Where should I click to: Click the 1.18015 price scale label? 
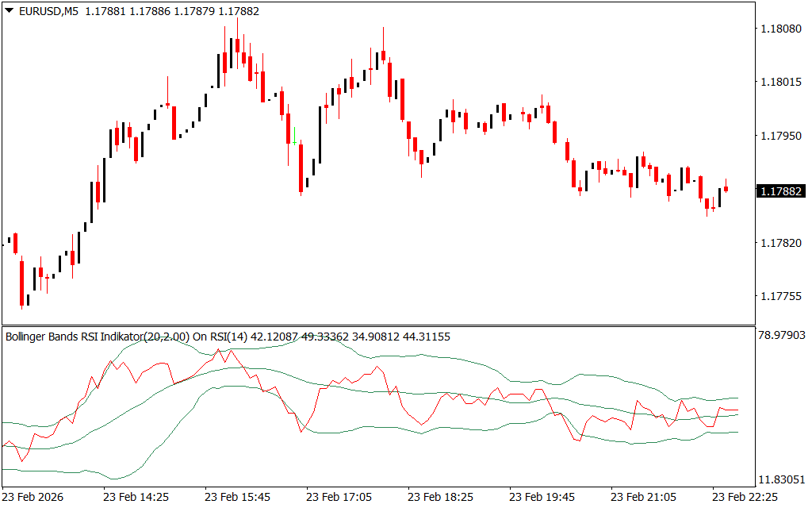(781, 83)
